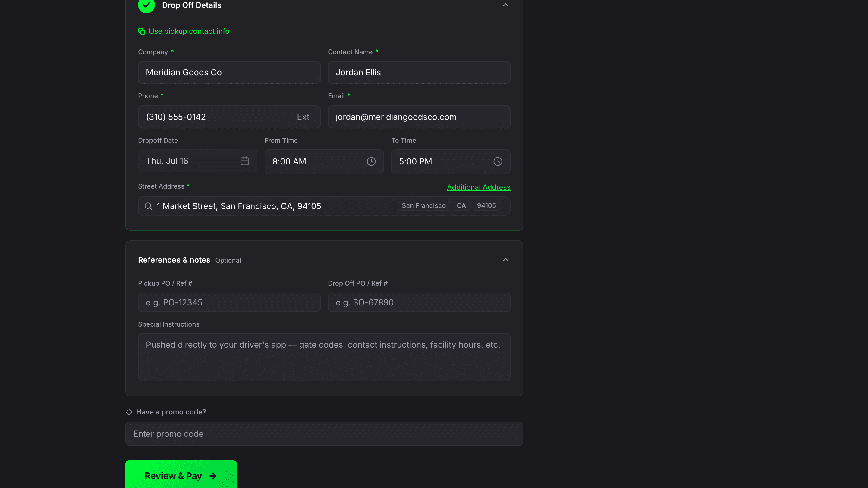Click the Phone number field
Image resolution: width=868 pixels, height=488 pixels.
pos(212,117)
